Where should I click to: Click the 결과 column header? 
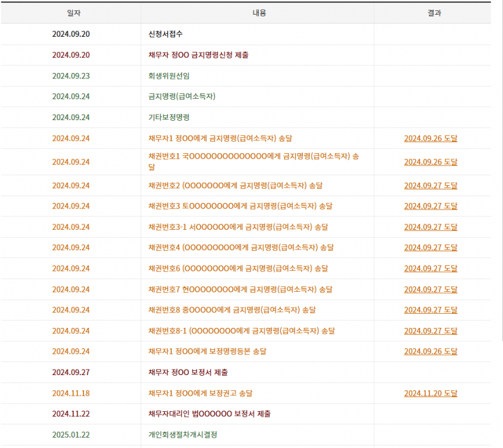434,13
